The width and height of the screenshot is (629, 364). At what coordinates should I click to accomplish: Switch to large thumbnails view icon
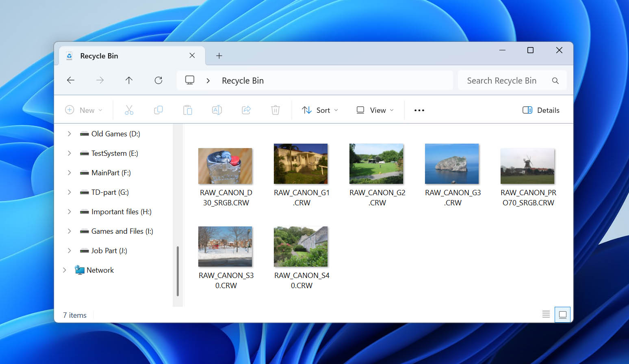tap(563, 314)
